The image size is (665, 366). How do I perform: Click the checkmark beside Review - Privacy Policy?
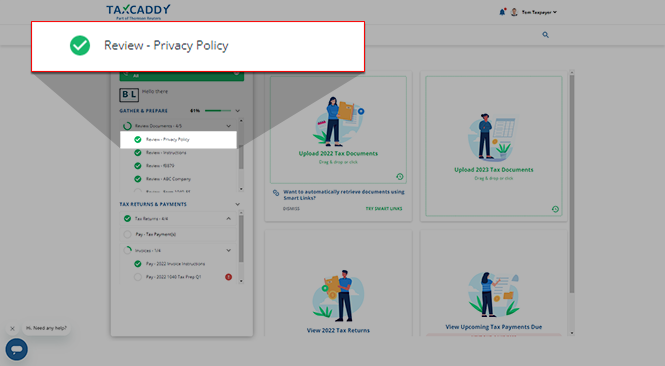click(138, 140)
